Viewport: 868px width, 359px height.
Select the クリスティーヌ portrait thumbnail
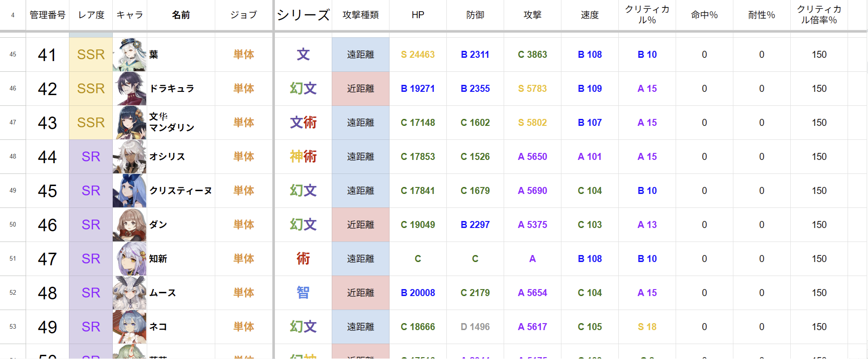tap(130, 191)
